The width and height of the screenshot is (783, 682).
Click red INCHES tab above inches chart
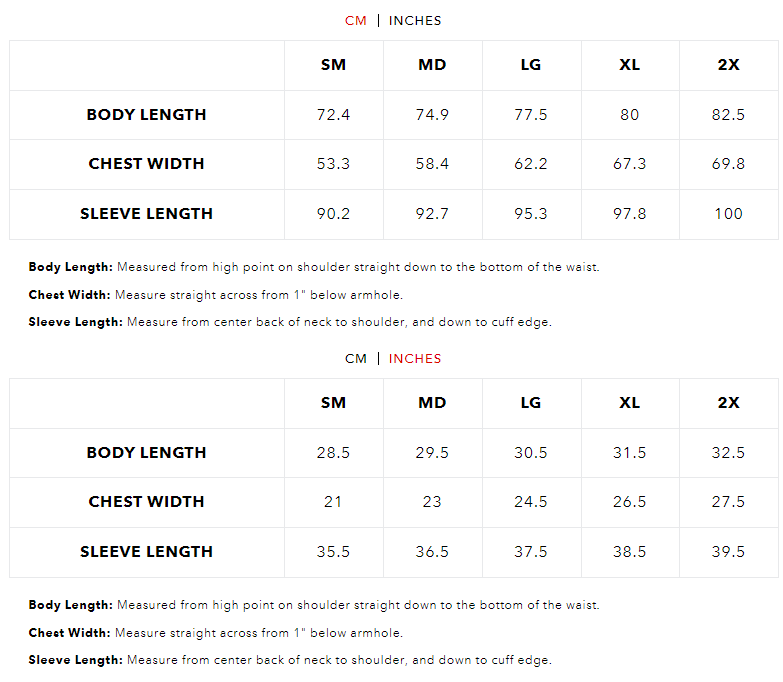click(x=415, y=359)
